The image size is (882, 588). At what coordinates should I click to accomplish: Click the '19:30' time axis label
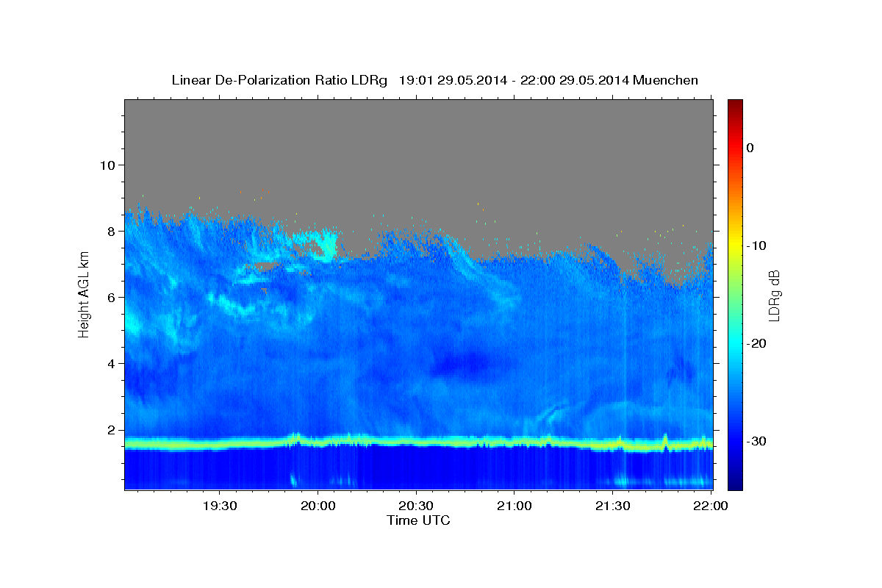click(220, 506)
